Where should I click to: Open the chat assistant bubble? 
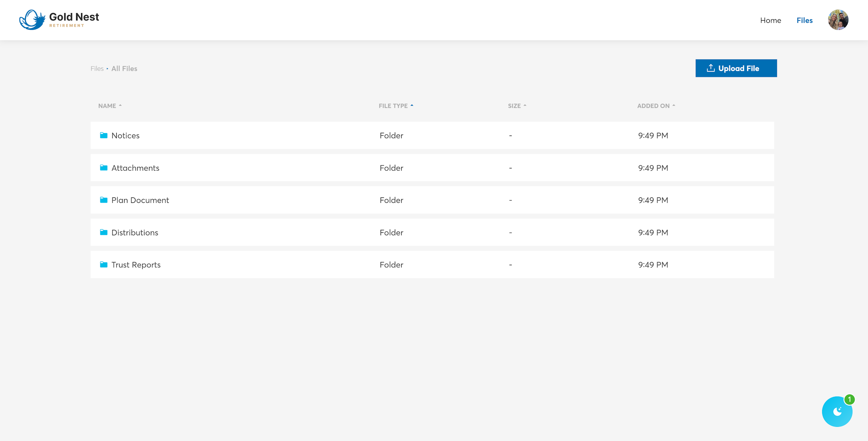(x=836, y=412)
